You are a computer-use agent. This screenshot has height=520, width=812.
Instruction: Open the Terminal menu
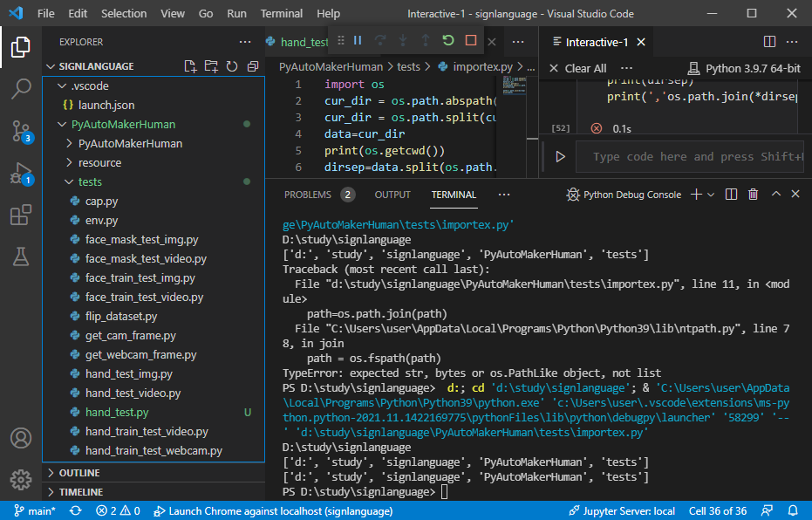coord(281,13)
